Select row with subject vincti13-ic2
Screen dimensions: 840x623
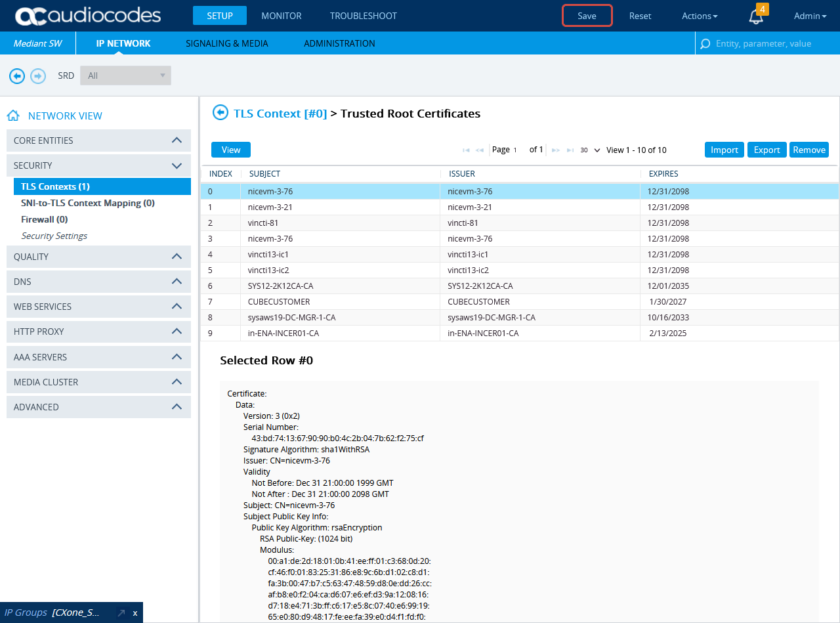[520, 270]
